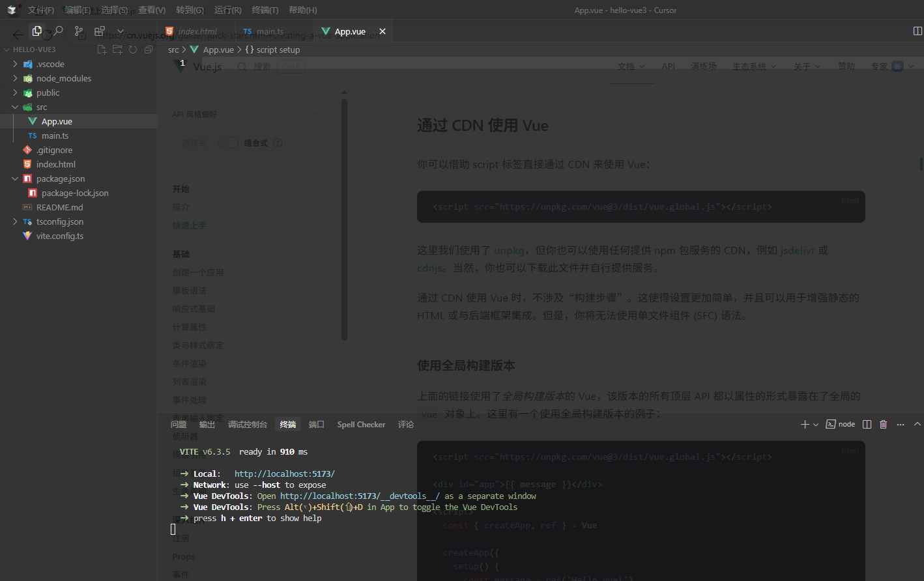Collapse the package.json nested group

[15, 178]
